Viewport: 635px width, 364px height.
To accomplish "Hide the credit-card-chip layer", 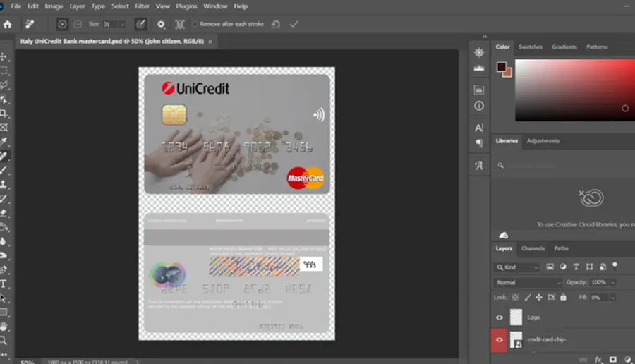I will click(499, 340).
